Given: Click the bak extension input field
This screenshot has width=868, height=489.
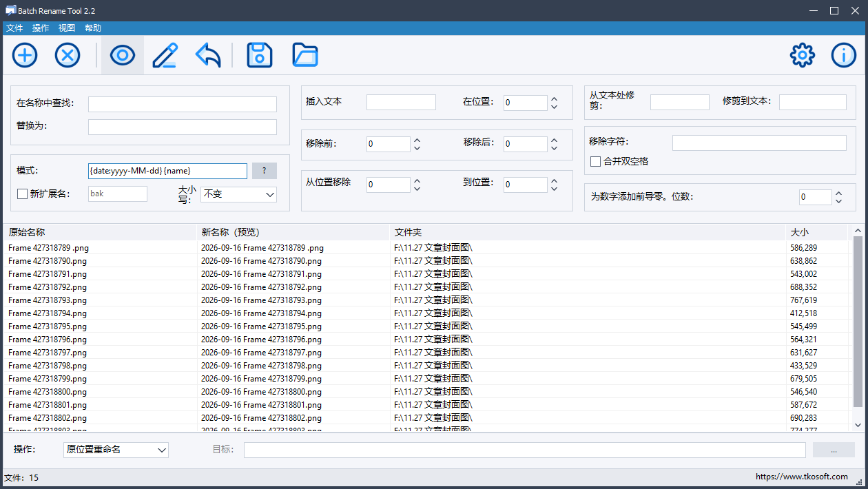Looking at the screenshot, I should [x=118, y=194].
